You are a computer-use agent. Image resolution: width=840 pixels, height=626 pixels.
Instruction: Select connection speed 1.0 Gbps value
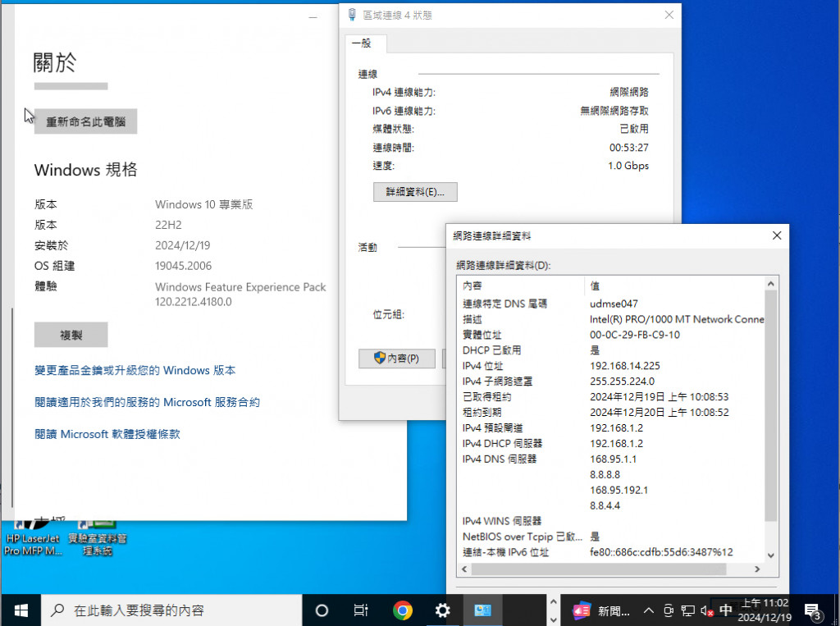[x=628, y=166]
